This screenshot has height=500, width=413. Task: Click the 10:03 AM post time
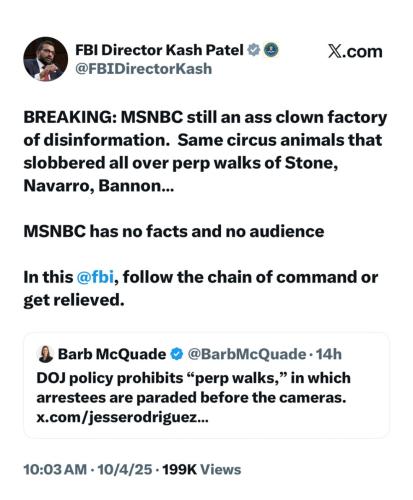click(x=55, y=469)
